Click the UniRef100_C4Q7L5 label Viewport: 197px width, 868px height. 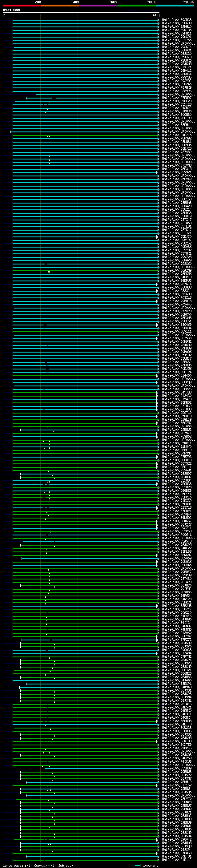pyautogui.click(x=177, y=135)
